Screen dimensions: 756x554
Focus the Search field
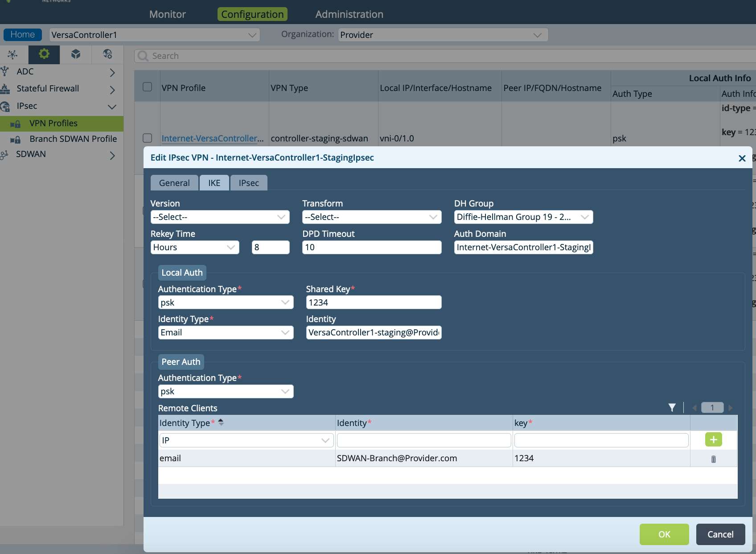click(x=446, y=56)
